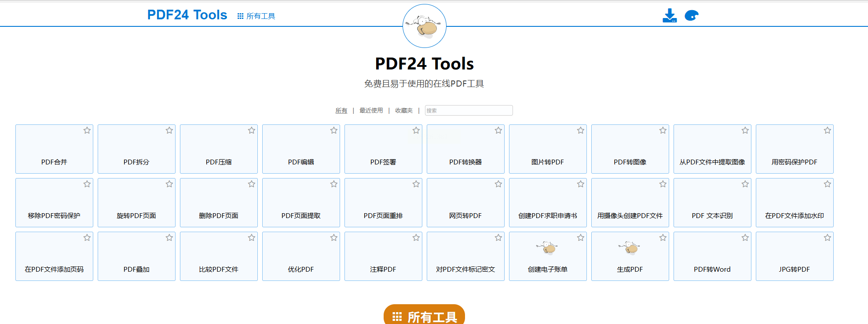Open the 在PDF文件添加页码 tool card
Image resolution: width=868 pixels, height=324 pixels.
point(54,256)
